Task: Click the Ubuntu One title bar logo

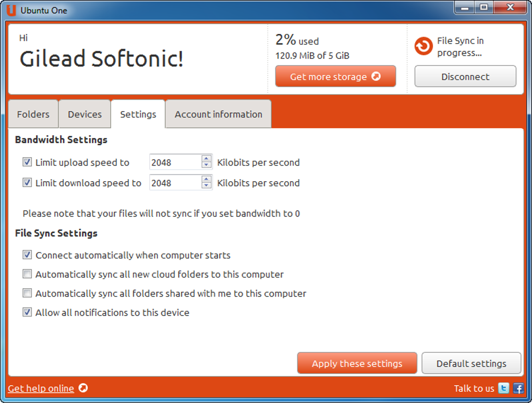Action: [11, 10]
